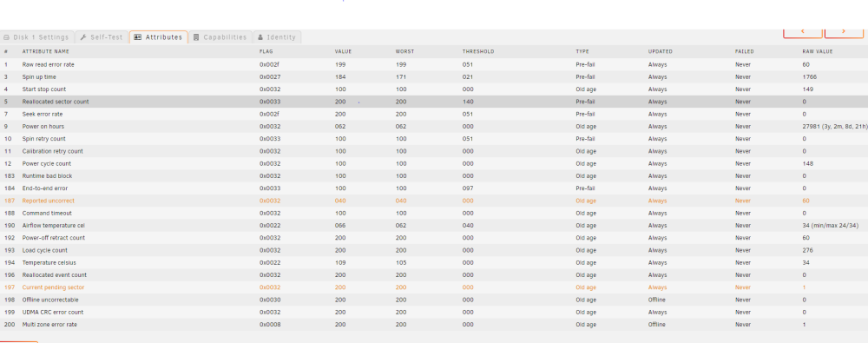Click the document icon on Capabilities tab
The height and width of the screenshot is (343, 868).
(x=196, y=37)
